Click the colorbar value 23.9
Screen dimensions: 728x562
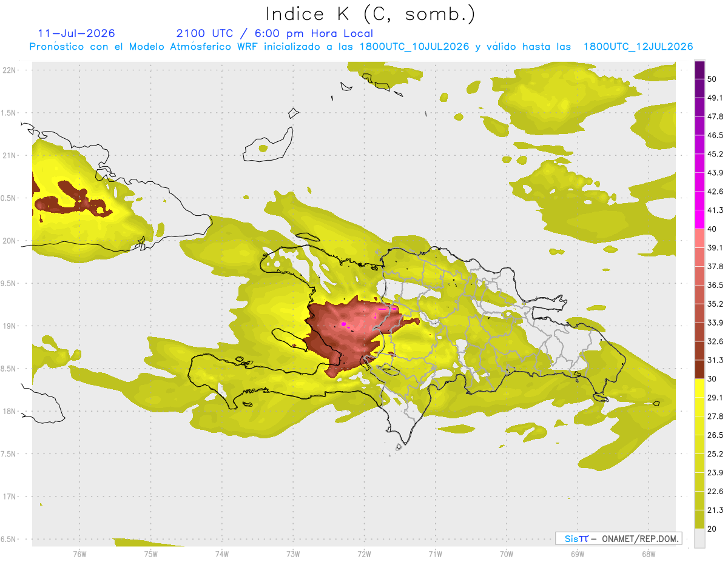[x=715, y=473]
